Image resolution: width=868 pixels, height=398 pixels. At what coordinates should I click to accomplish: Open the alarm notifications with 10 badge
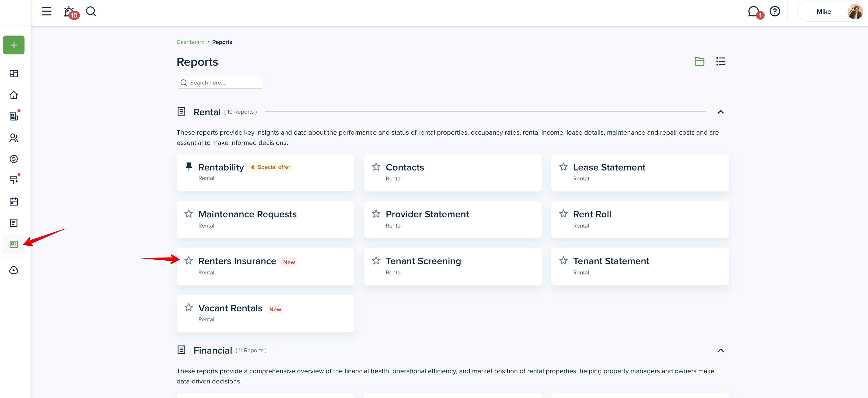point(71,12)
